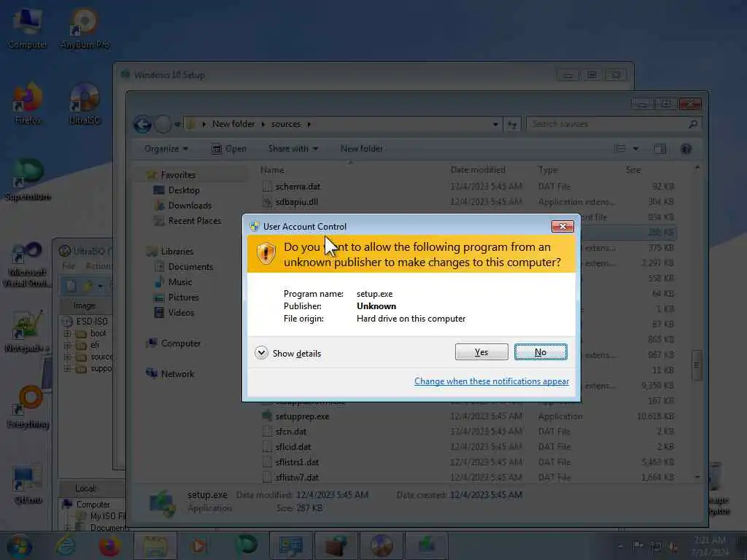Viewport: 747px width, 560px height.
Task: Close the User Account Control dialog
Action: (562, 226)
